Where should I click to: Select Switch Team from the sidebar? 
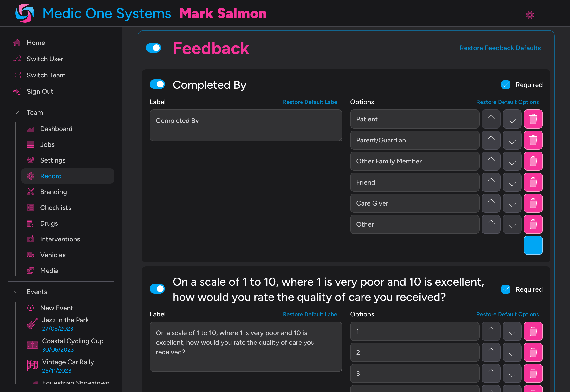(46, 75)
